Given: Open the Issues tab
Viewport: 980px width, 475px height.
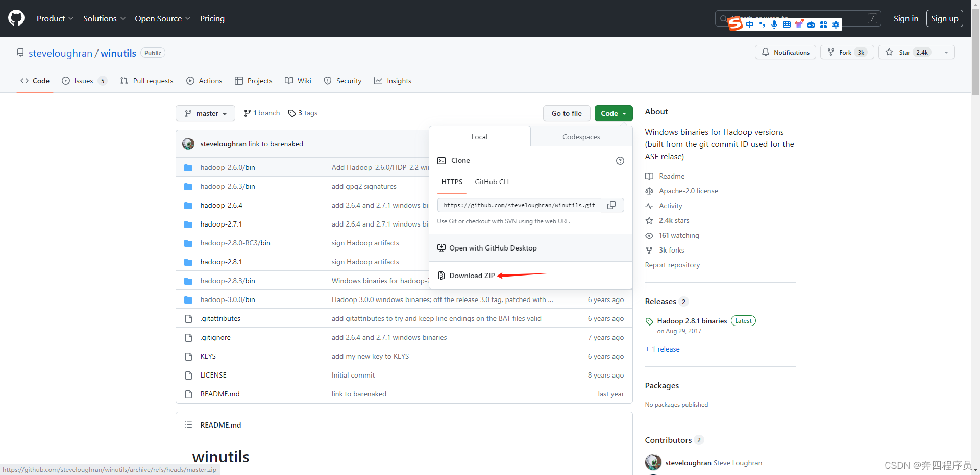Looking at the screenshot, I should [x=84, y=81].
